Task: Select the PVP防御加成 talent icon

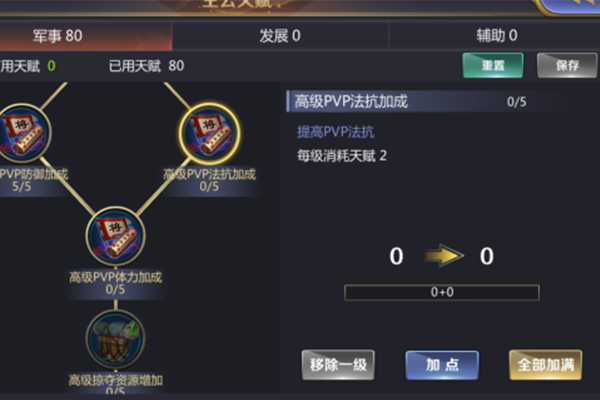Action: (23, 133)
